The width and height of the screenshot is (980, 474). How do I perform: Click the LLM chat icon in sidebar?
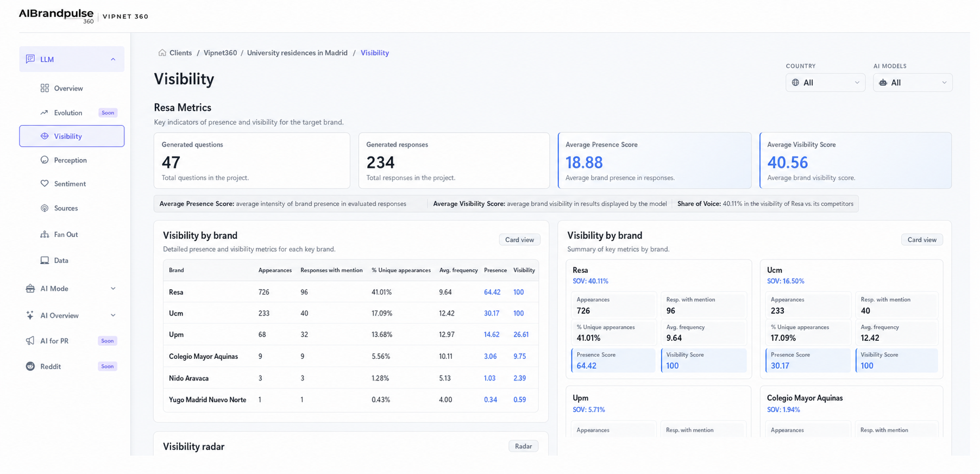pyautogui.click(x=30, y=59)
